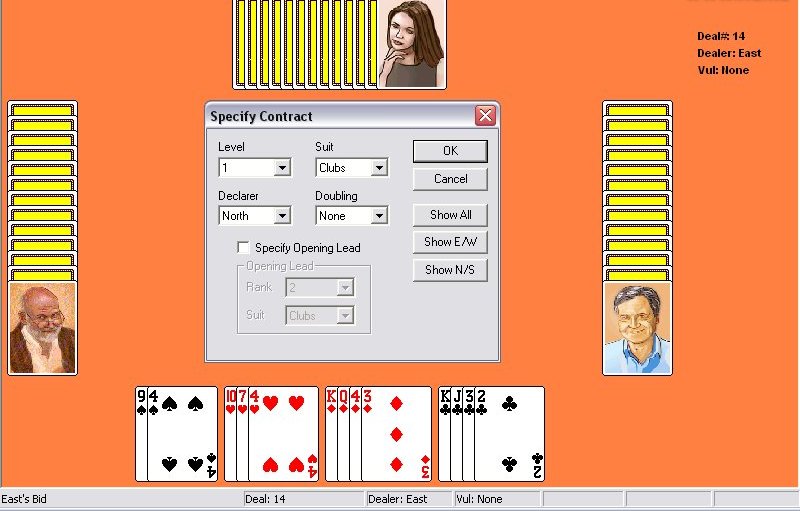800x511 pixels.
Task: Click the Show N/S button
Action: 450,270
